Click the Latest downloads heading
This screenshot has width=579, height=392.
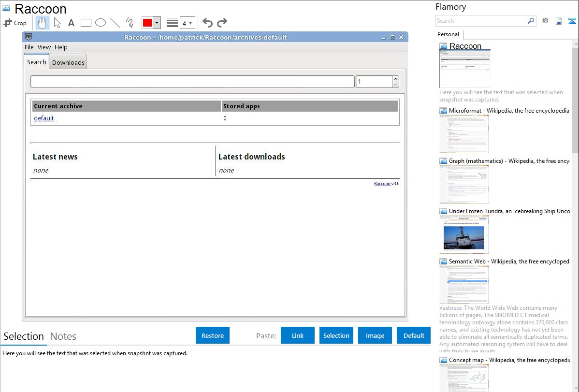tap(251, 157)
